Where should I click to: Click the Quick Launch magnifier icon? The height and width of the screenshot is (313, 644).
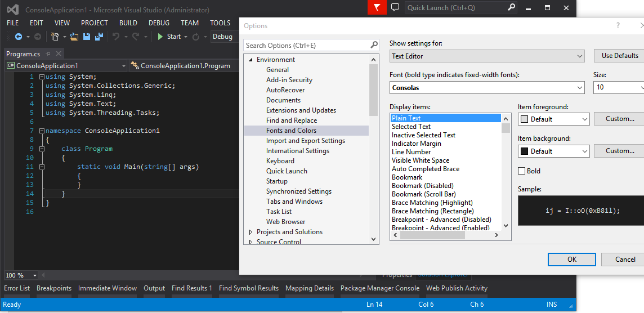tap(511, 7)
